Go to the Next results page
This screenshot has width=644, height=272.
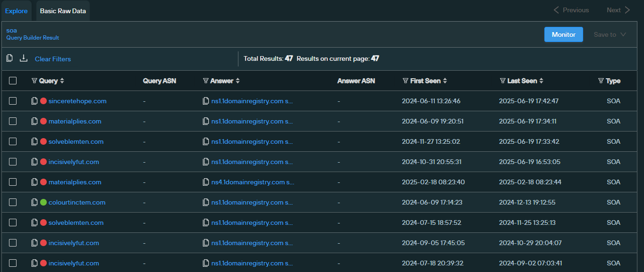(x=618, y=10)
